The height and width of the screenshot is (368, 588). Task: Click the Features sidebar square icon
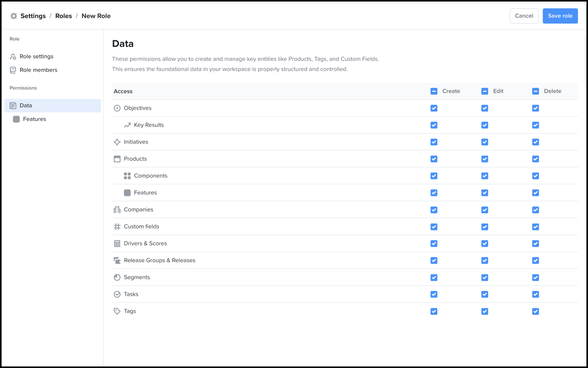point(17,119)
